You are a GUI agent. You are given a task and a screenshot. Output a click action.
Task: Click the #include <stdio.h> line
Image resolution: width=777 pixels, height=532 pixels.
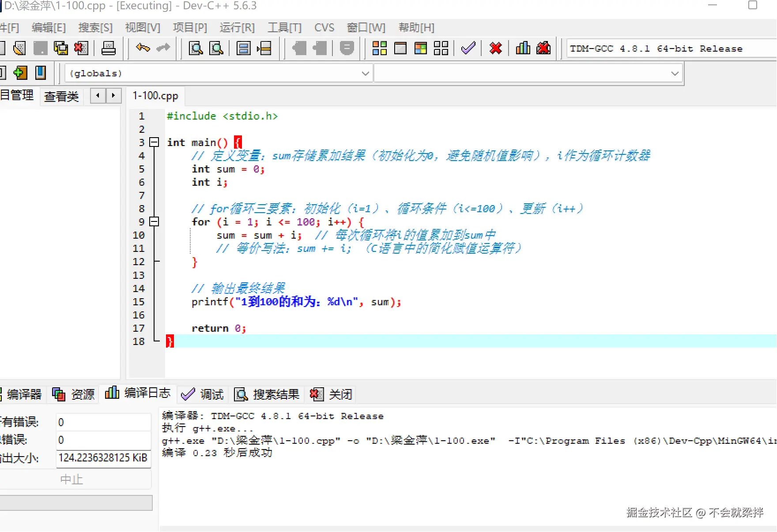tap(222, 116)
